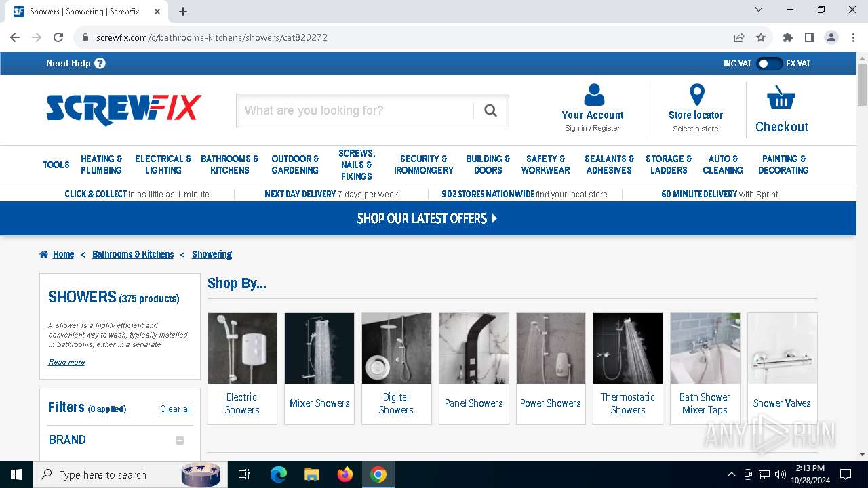The image size is (868, 488).
Task: Click the address bar URL
Action: (x=212, y=37)
